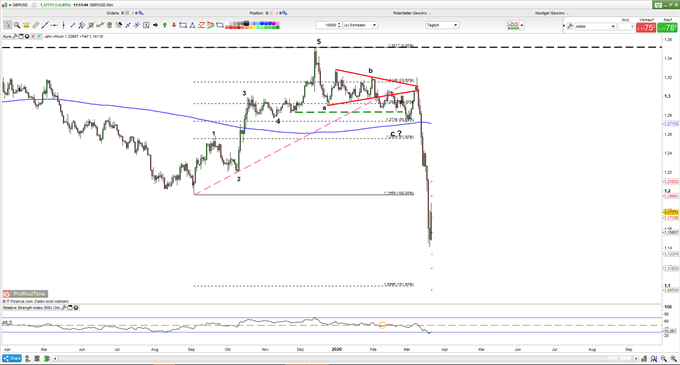Viewport: 680px width, 365px height.
Task: Click the trash bin delete-objects icon
Action: pos(109,25)
